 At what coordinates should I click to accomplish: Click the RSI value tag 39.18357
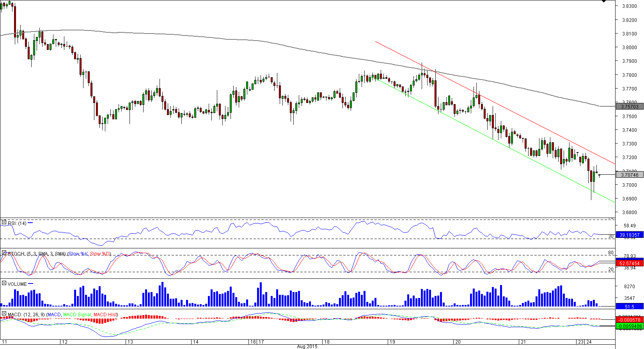coord(629,235)
